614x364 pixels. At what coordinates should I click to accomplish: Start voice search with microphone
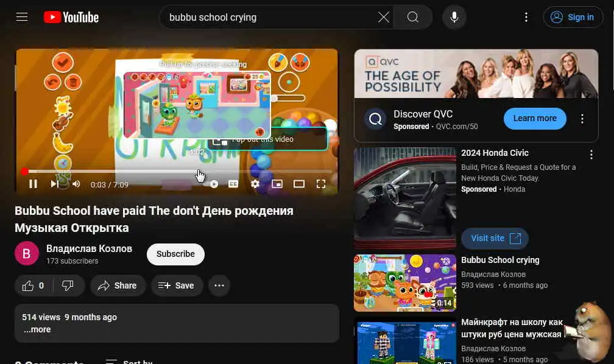[454, 17]
